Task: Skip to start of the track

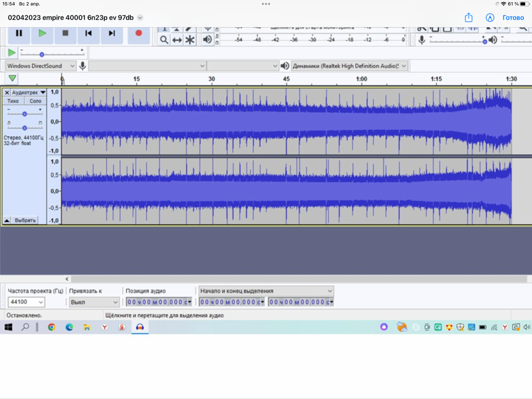Action: [x=88, y=33]
